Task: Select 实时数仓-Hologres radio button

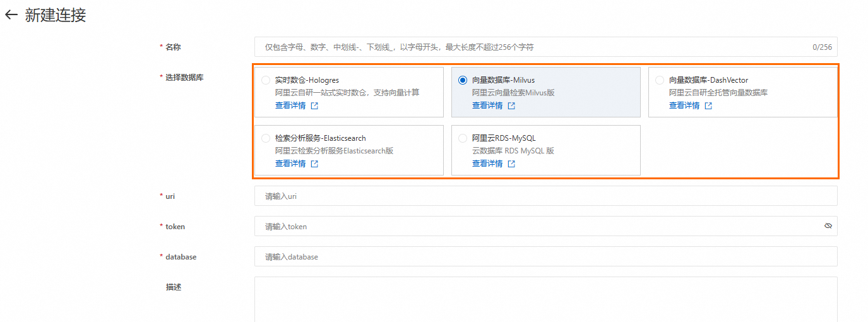Action: click(266, 80)
